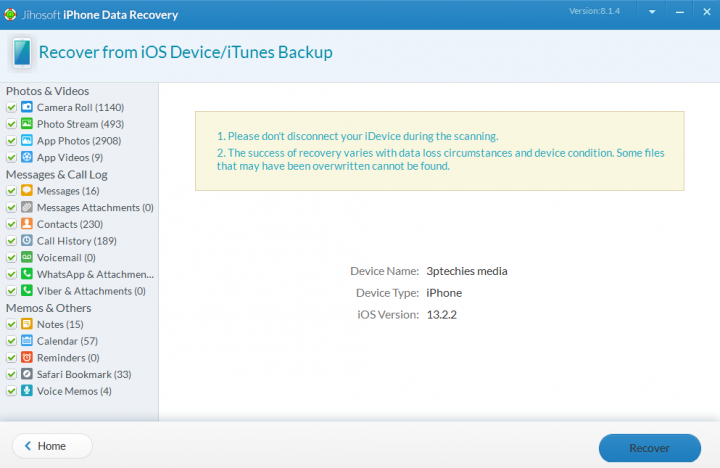Click the Call History clock icon

(27, 241)
